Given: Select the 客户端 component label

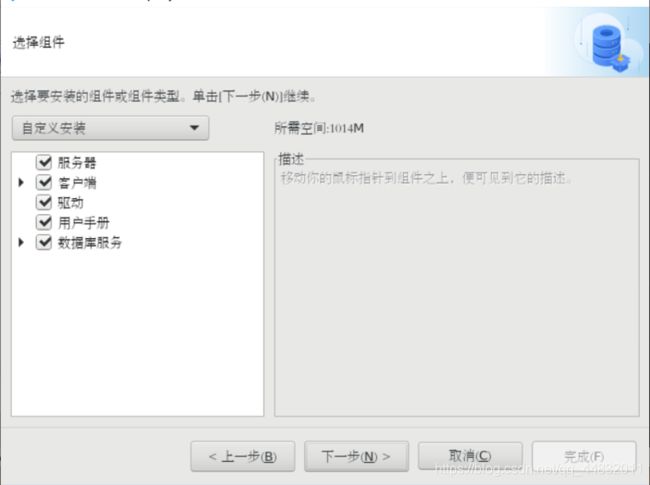Looking at the screenshot, I should [77, 183].
